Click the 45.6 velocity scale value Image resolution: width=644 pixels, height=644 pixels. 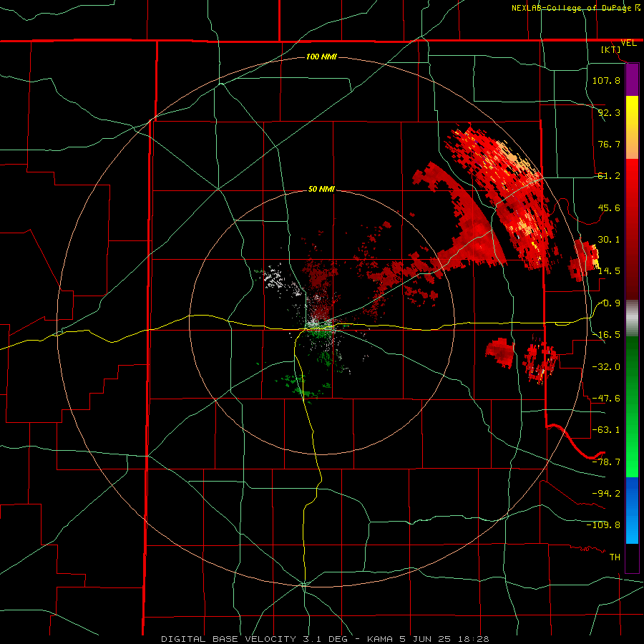(x=609, y=208)
